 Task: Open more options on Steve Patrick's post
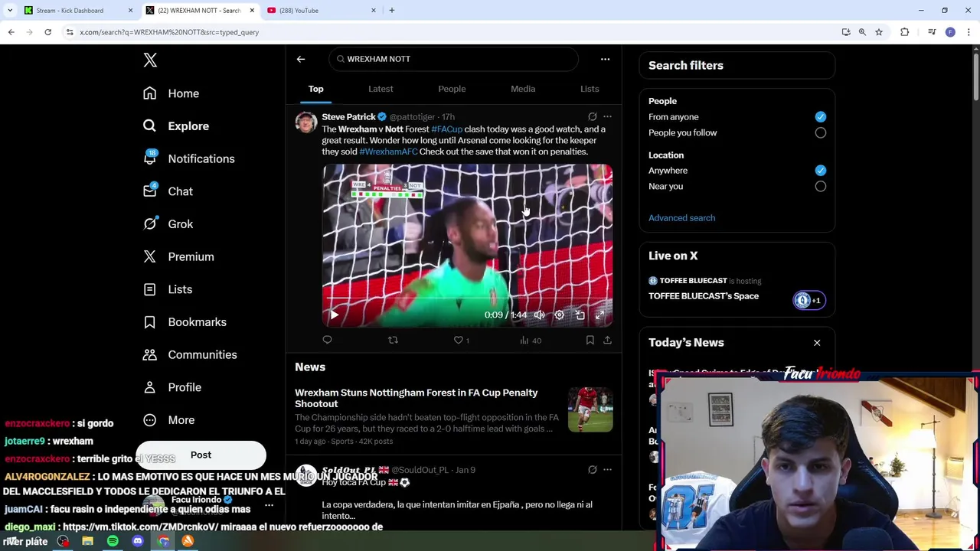pyautogui.click(x=607, y=117)
